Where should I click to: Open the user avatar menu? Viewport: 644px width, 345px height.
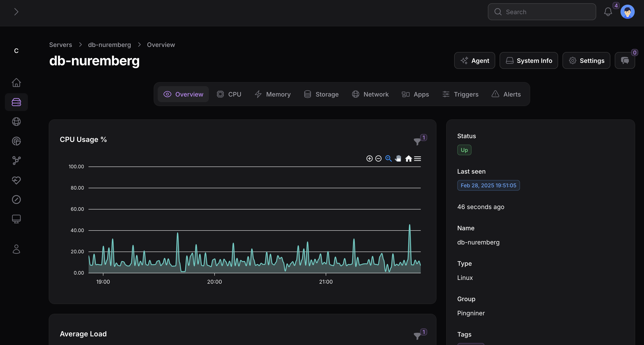point(627,12)
